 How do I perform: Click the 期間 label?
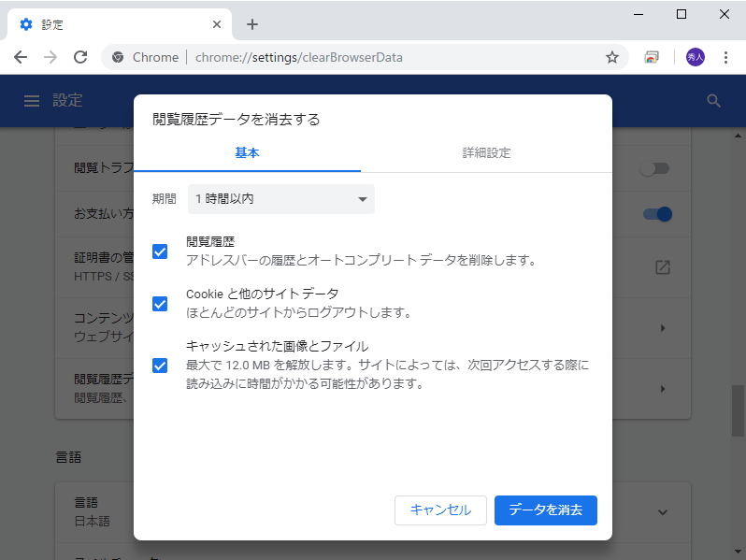165,199
